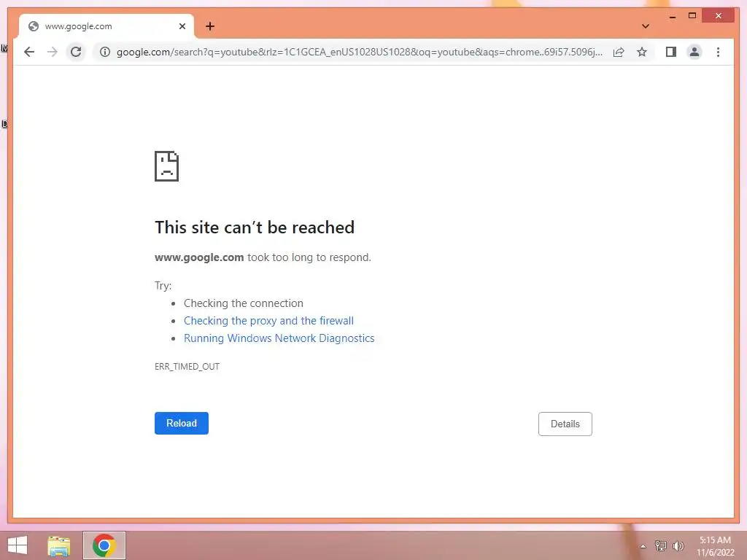Click the forward navigation arrow
This screenshot has width=747, height=560.
53,52
